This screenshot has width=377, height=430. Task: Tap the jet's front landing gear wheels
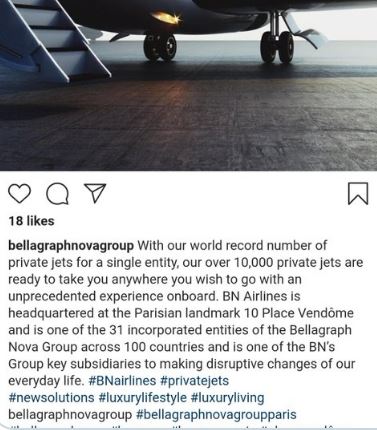coord(160,46)
